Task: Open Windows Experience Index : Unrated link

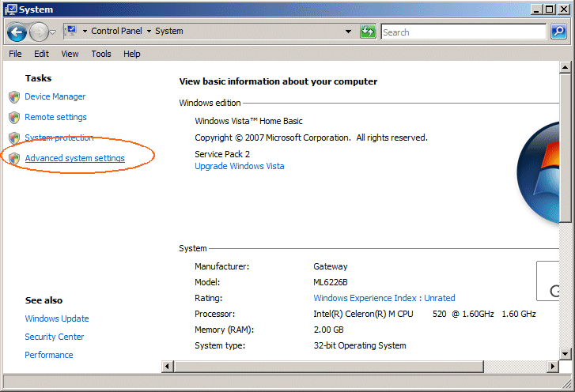Action: coord(384,298)
